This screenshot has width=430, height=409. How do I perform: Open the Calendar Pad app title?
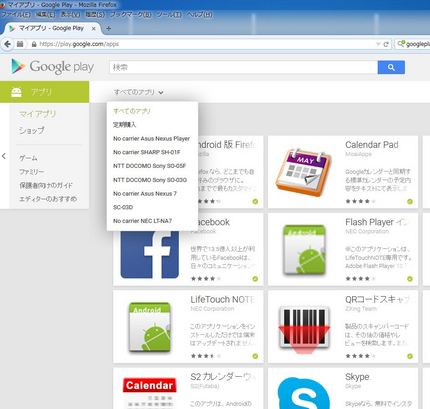point(372,145)
